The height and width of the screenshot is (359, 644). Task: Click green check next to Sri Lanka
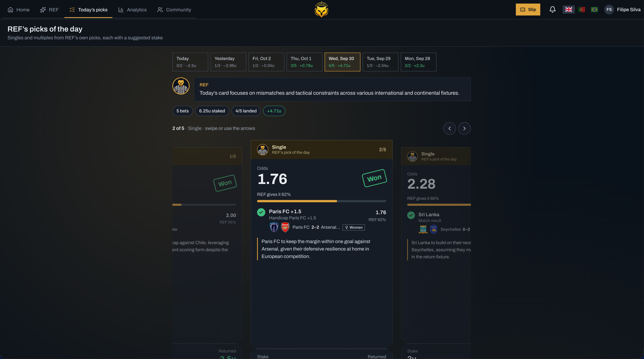coord(411,215)
